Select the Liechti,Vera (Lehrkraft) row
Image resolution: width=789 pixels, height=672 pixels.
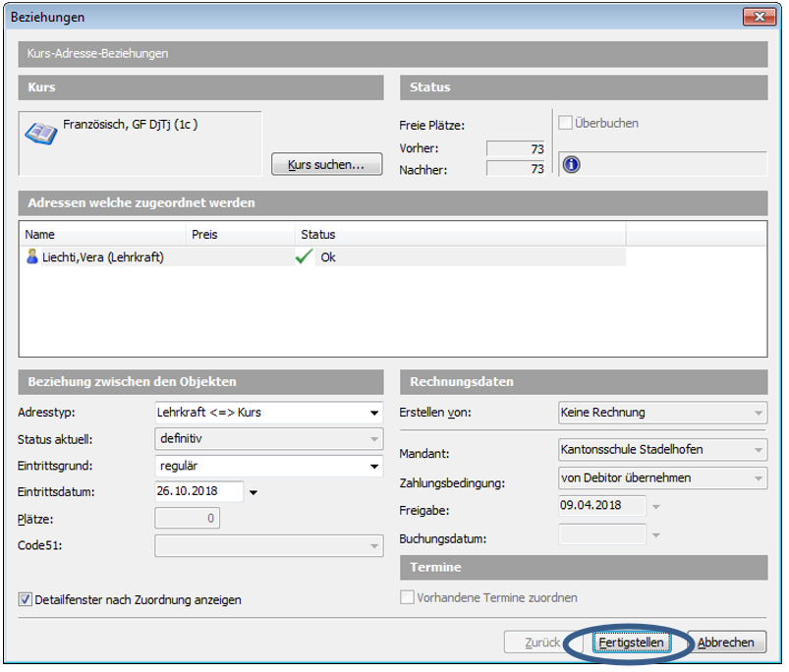[x=323, y=257]
